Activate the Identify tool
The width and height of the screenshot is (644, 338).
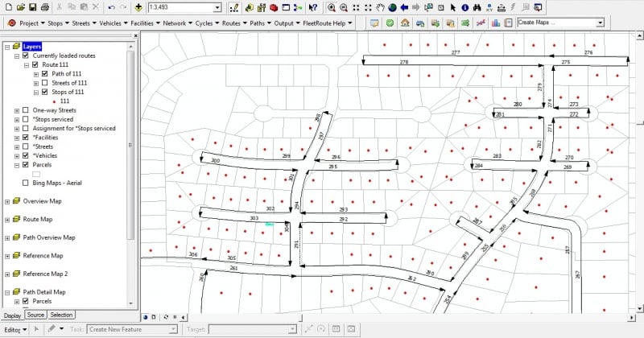pos(465,7)
